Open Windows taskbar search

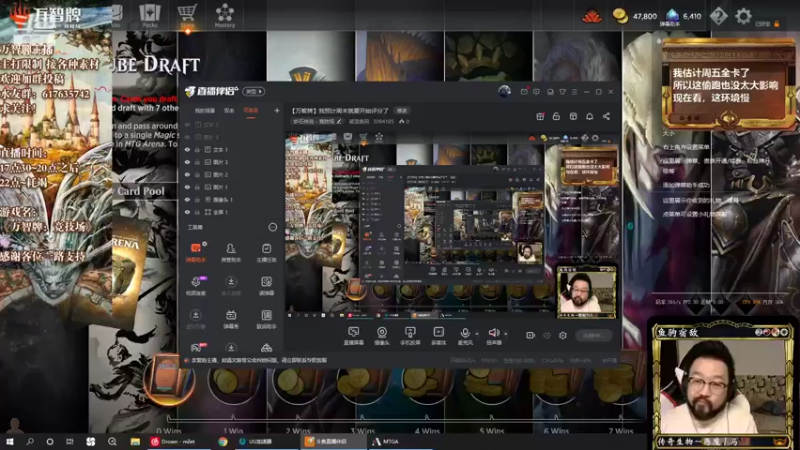(30, 442)
